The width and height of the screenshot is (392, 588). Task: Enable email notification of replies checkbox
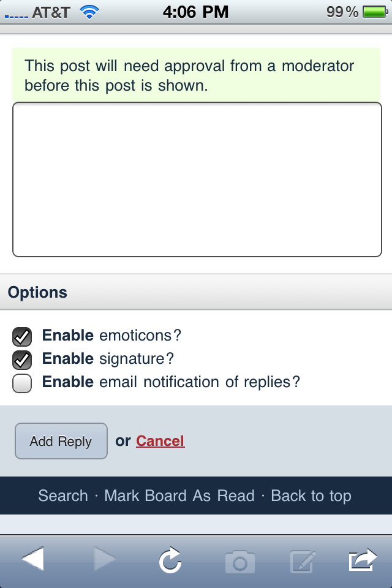click(x=22, y=383)
